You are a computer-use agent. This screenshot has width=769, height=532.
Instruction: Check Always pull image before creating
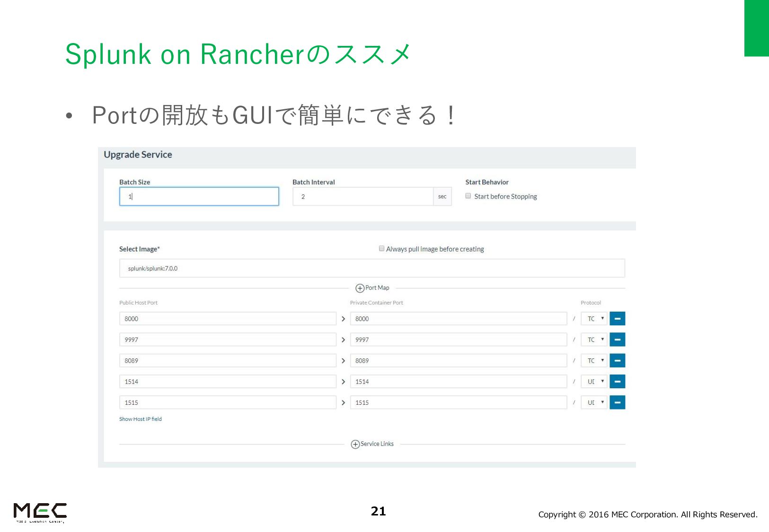click(381, 248)
